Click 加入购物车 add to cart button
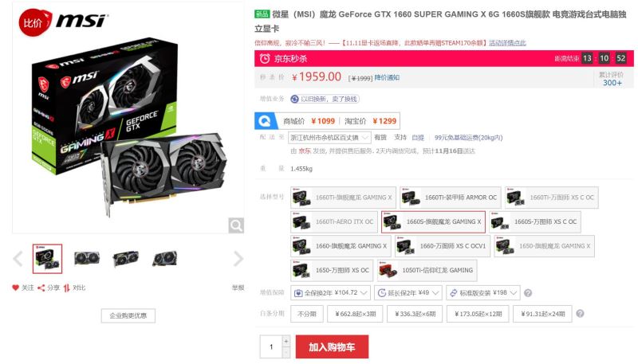The width and height of the screenshot is (638, 364). click(x=332, y=347)
